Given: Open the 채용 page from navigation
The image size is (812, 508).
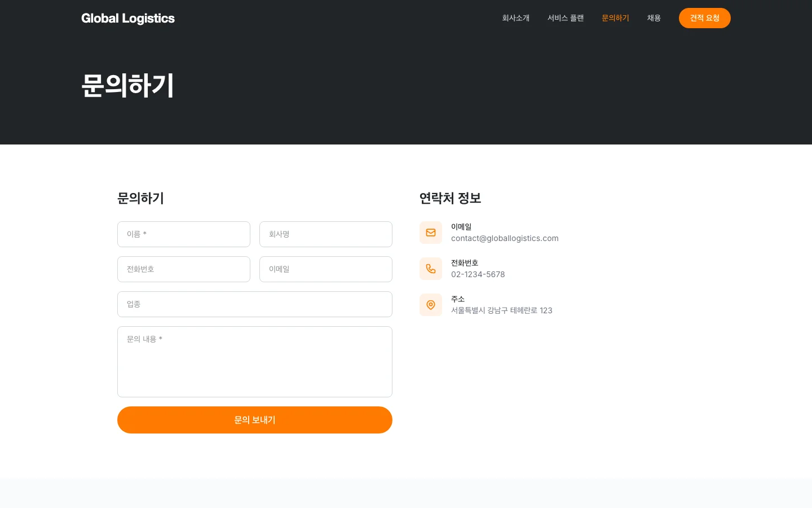Looking at the screenshot, I should click(x=654, y=18).
